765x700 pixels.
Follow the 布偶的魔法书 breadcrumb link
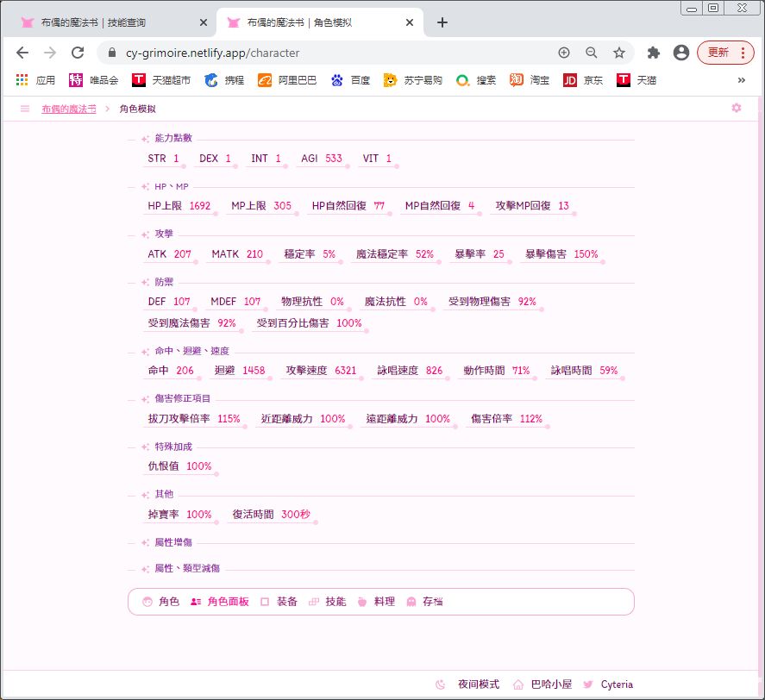pos(69,109)
